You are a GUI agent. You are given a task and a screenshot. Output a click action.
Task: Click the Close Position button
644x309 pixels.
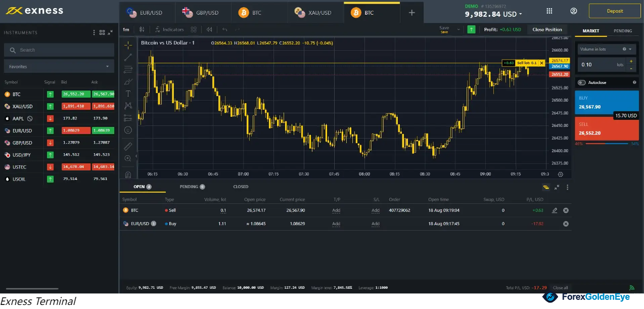tap(547, 29)
